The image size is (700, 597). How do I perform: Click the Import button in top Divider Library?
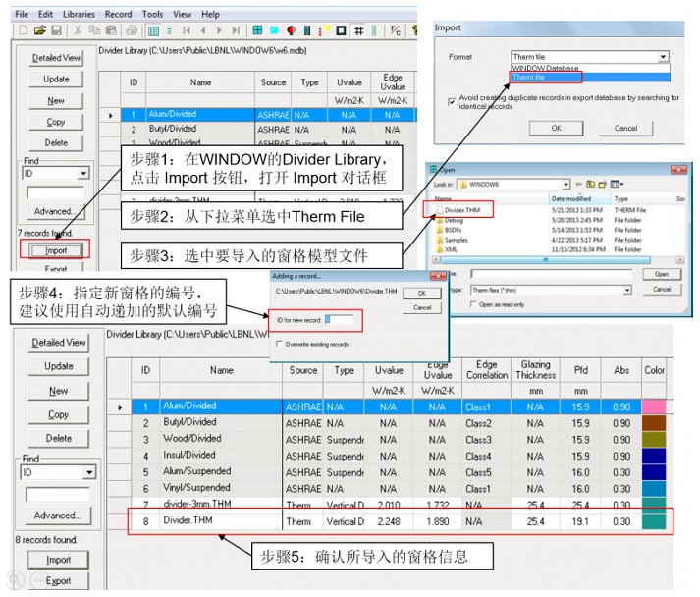click(56, 250)
